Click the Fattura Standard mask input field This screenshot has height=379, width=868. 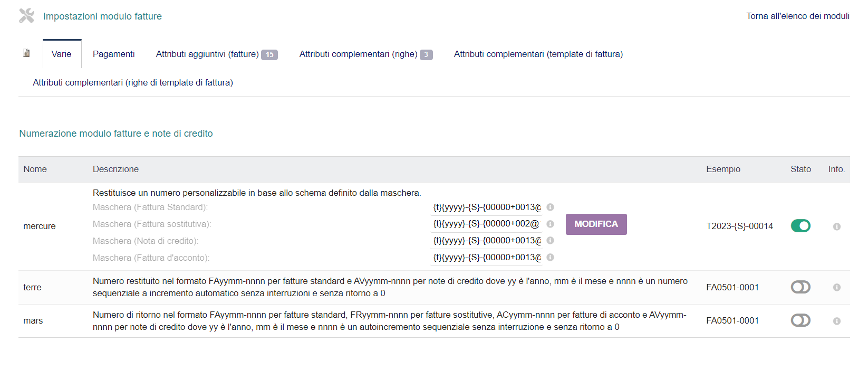486,207
